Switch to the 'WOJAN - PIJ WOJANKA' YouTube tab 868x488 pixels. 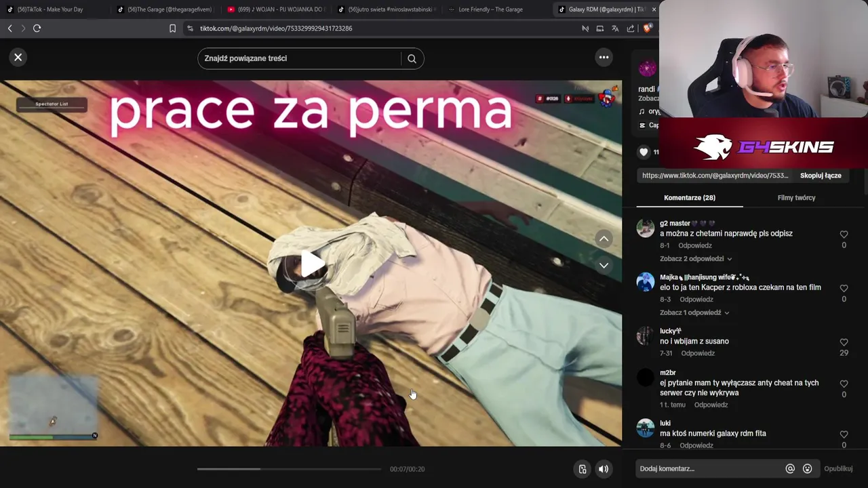coord(275,9)
